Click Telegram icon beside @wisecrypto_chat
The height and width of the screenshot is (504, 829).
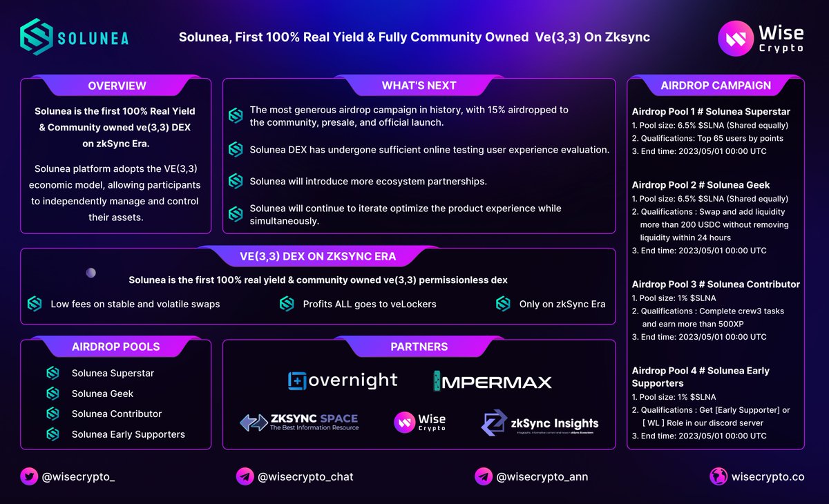pyautogui.click(x=245, y=476)
